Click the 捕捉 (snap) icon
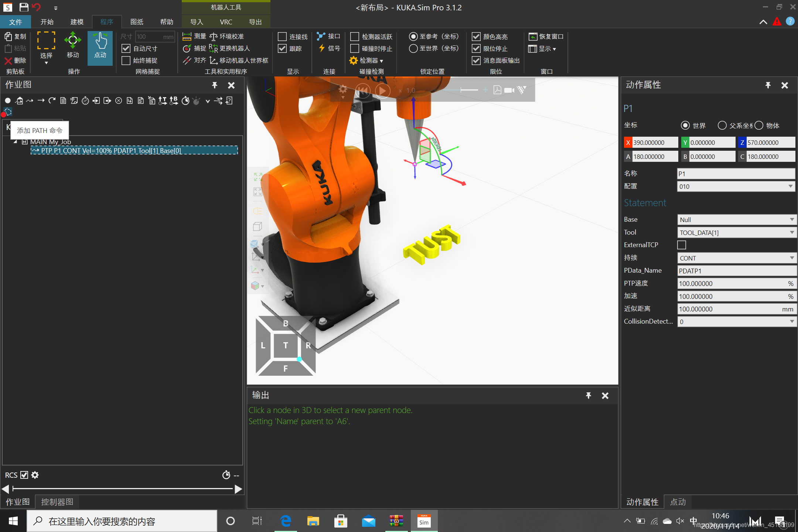 tap(187, 48)
